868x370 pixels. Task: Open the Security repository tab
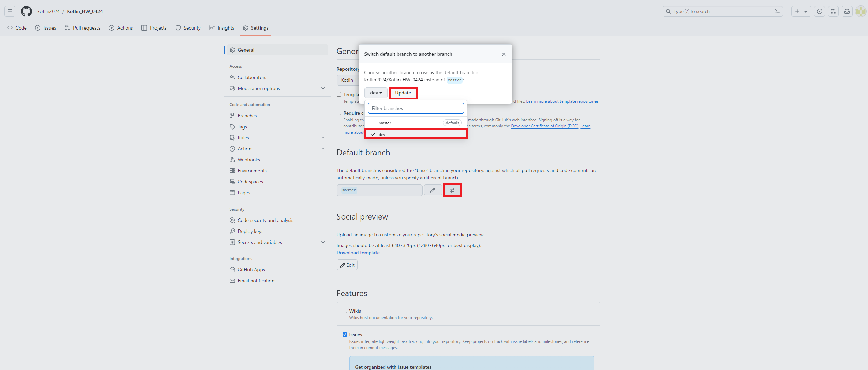(x=188, y=28)
